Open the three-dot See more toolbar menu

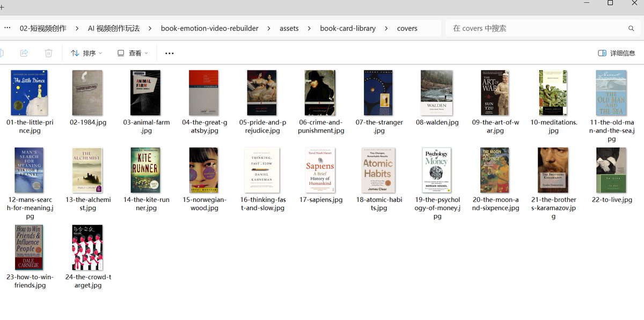pos(170,53)
